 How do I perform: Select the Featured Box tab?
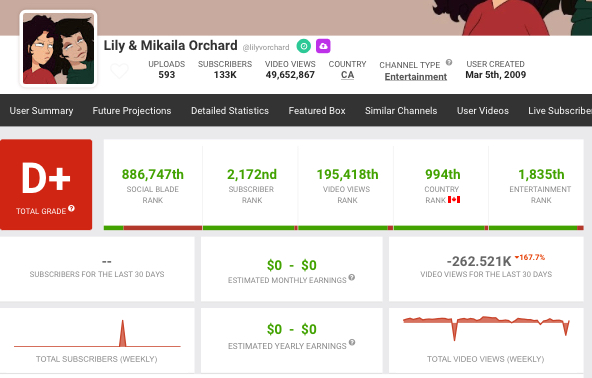tap(317, 111)
